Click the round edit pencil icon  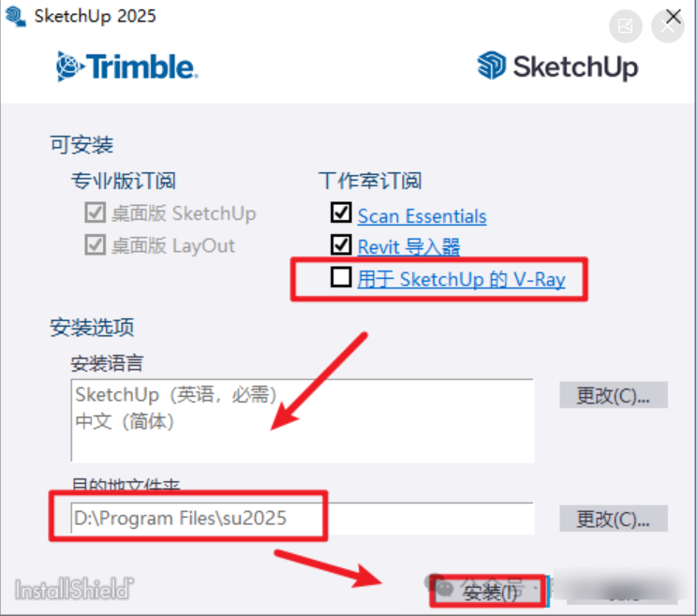626,26
